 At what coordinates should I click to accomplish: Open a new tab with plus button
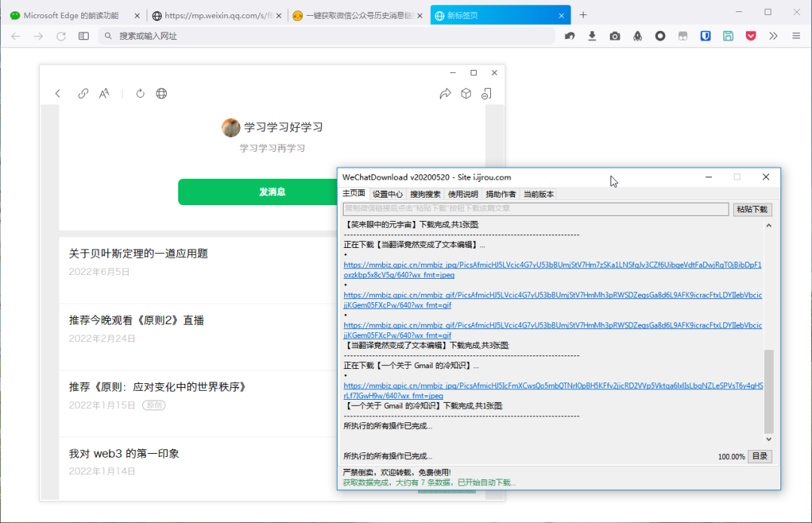(x=583, y=15)
